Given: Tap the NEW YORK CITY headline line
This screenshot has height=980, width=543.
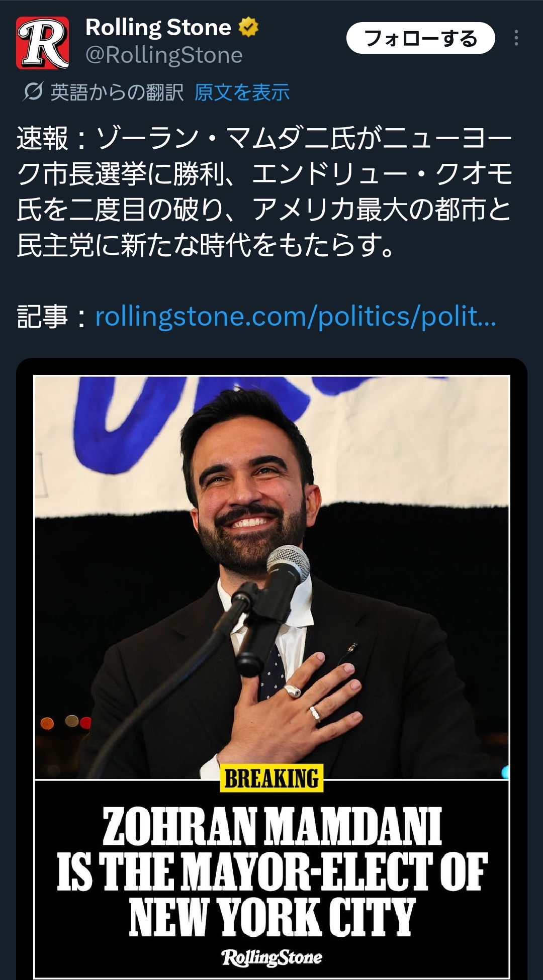Looking at the screenshot, I should pos(272,917).
